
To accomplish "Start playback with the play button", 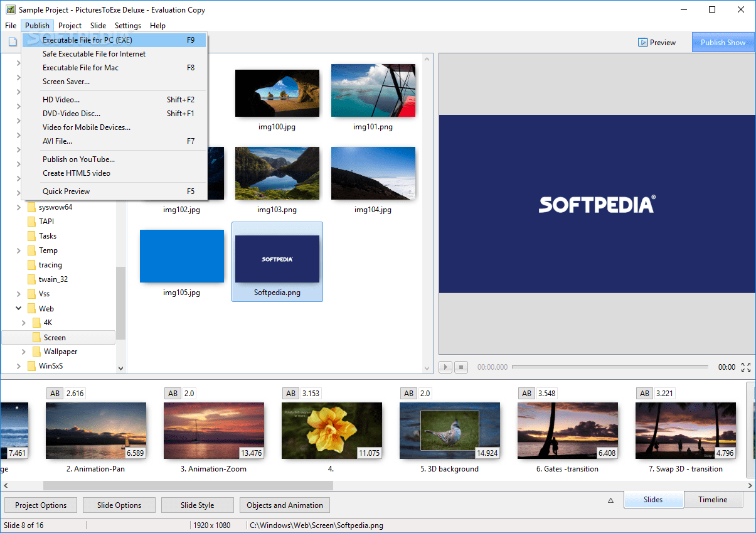I will pyautogui.click(x=445, y=367).
